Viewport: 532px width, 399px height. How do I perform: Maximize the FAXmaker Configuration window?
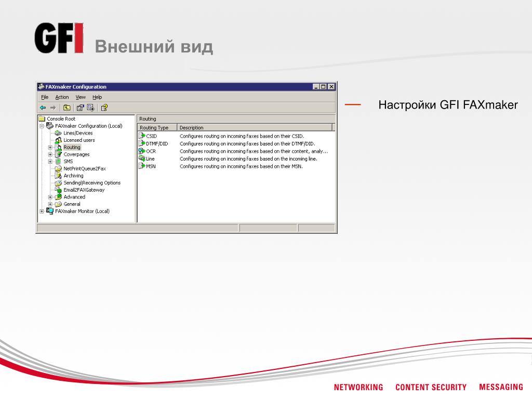click(323, 87)
